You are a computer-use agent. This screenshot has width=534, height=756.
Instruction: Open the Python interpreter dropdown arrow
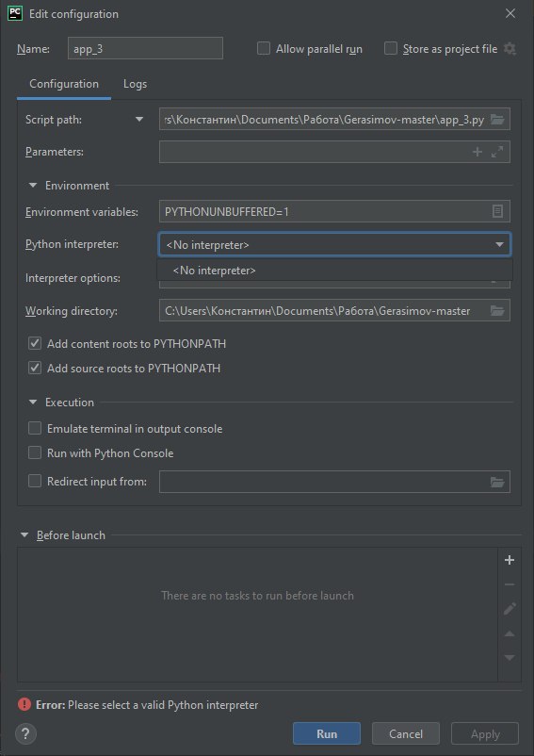(x=499, y=244)
